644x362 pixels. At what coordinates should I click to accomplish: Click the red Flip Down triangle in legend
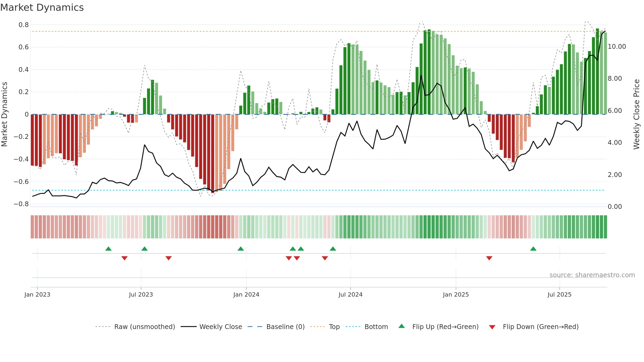pos(492,327)
